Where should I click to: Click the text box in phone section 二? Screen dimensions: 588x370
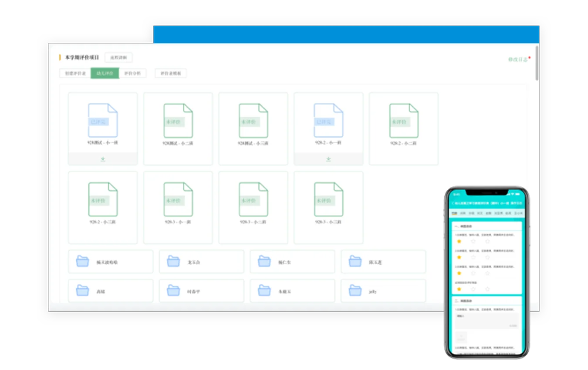[487, 320]
